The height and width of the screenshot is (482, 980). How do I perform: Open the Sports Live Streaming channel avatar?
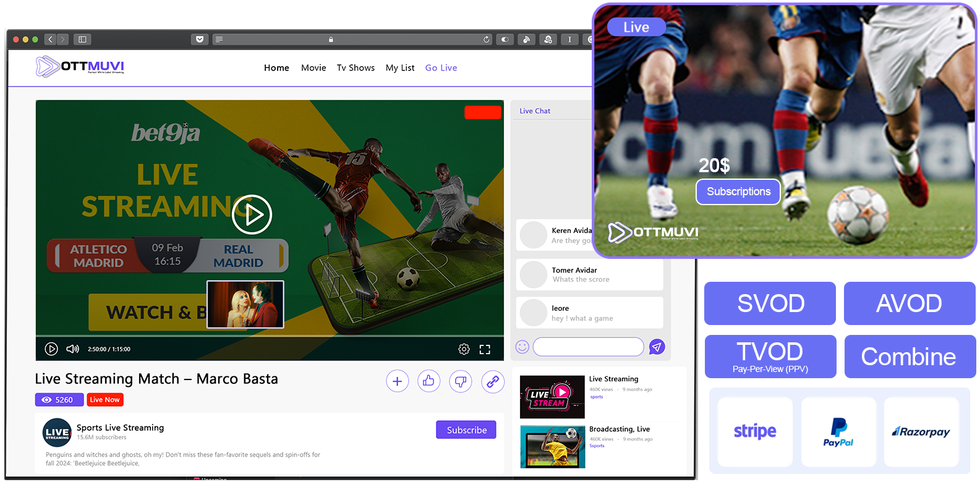tap(57, 433)
